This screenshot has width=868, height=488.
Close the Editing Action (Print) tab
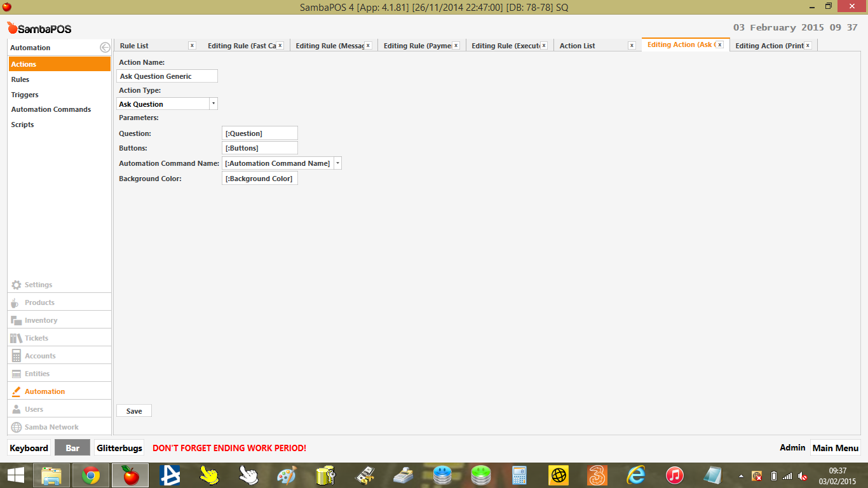point(808,46)
